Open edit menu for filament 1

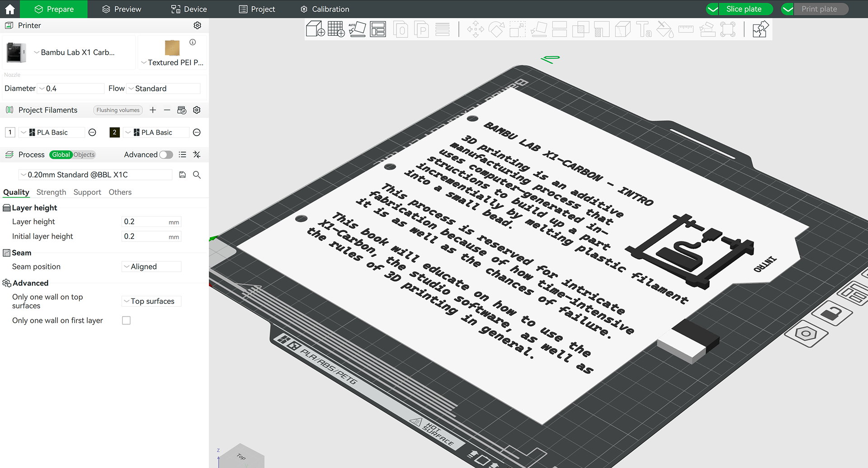[x=92, y=132]
